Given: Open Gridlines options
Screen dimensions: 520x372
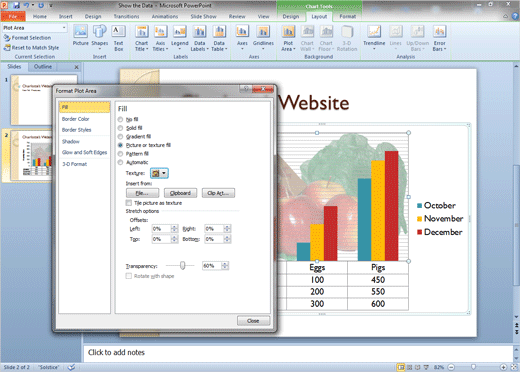Looking at the screenshot, I should pos(263,38).
